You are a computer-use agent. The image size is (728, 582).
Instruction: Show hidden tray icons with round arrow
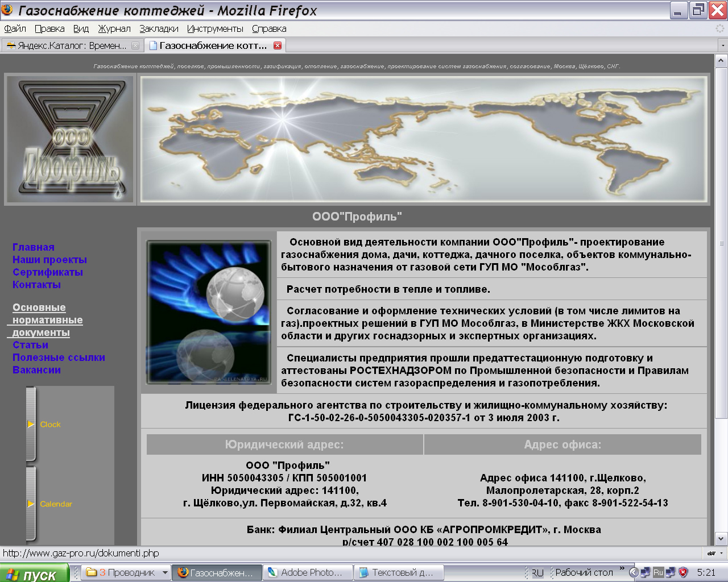pyautogui.click(x=634, y=572)
